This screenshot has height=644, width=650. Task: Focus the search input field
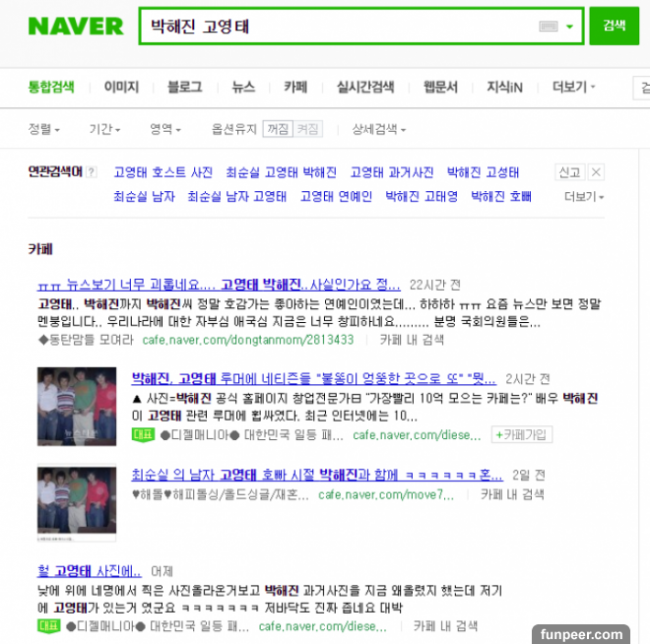pyautogui.click(x=338, y=27)
